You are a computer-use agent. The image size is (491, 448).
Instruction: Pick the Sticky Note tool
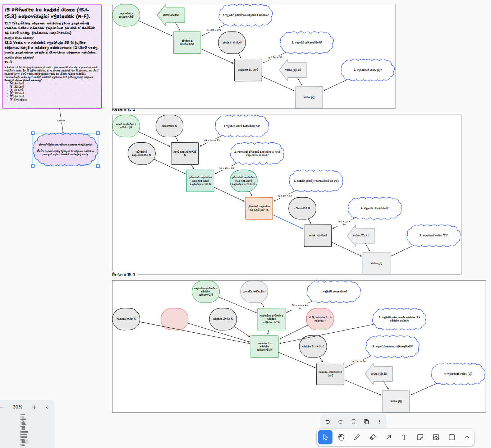tap(420, 437)
